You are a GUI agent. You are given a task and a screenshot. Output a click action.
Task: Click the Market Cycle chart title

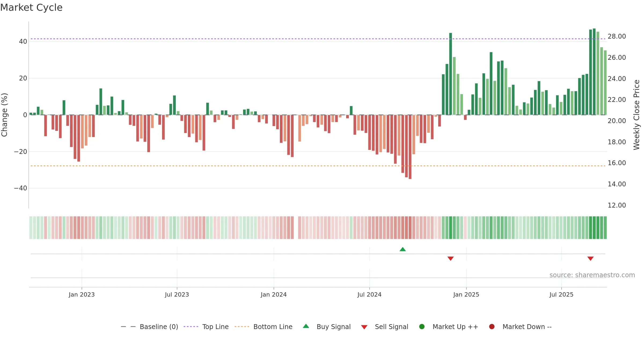pyautogui.click(x=31, y=8)
